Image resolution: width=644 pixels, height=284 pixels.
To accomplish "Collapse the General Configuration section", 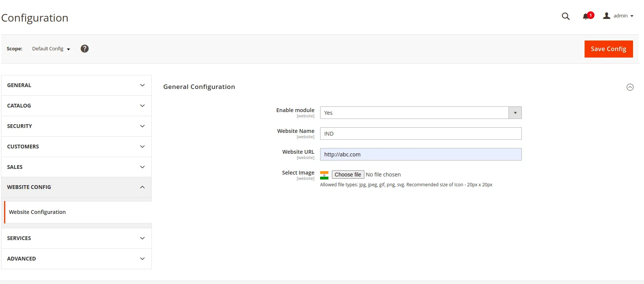I will pyautogui.click(x=630, y=87).
